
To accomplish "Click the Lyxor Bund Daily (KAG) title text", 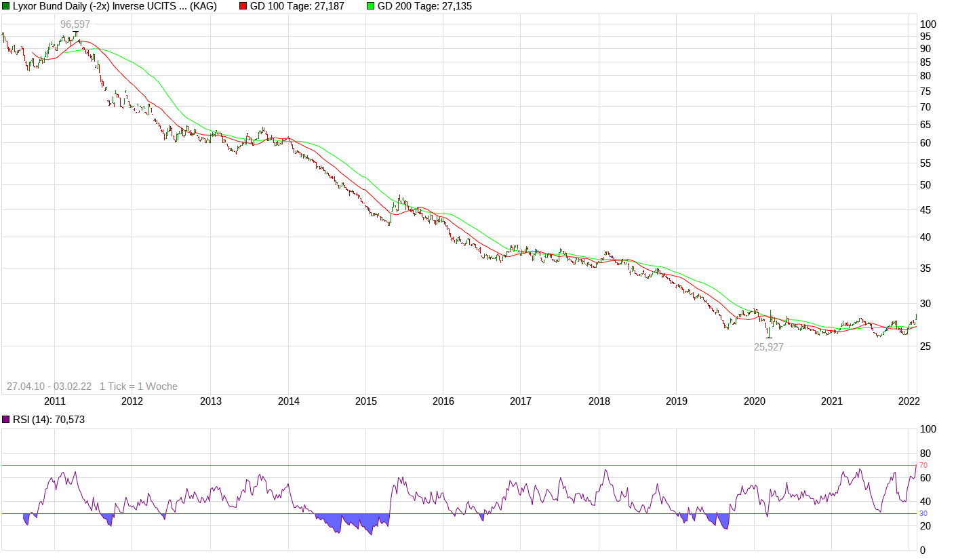I will click(115, 6).
